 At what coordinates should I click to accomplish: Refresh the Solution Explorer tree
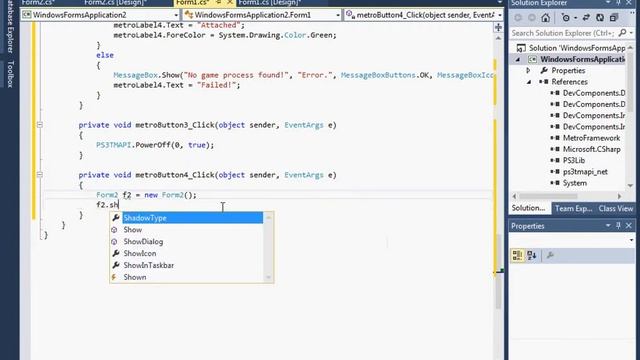600,18
